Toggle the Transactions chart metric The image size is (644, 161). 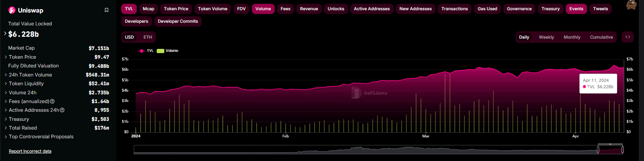click(455, 9)
